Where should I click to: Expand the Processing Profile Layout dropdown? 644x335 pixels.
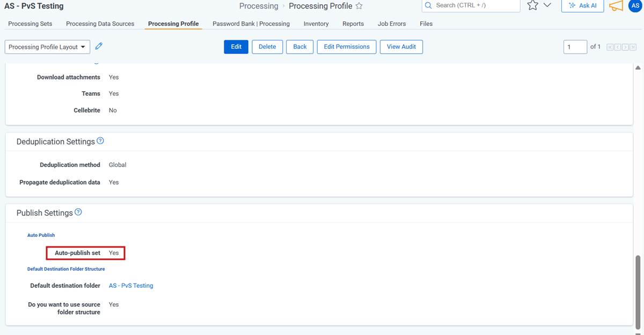point(47,47)
